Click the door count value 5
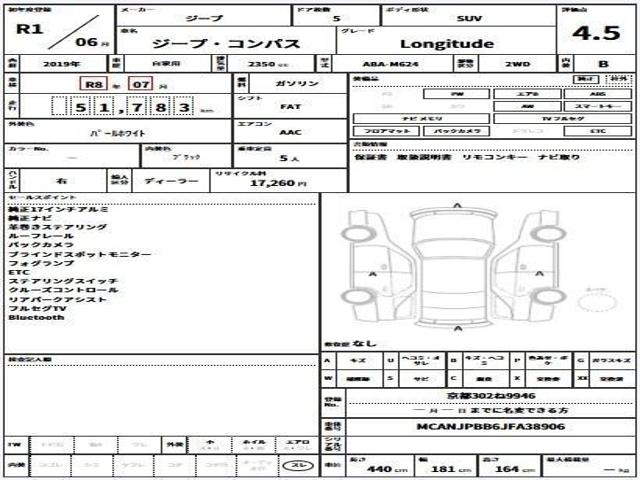Image resolution: width=640 pixels, height=480 pixels. 336,18
